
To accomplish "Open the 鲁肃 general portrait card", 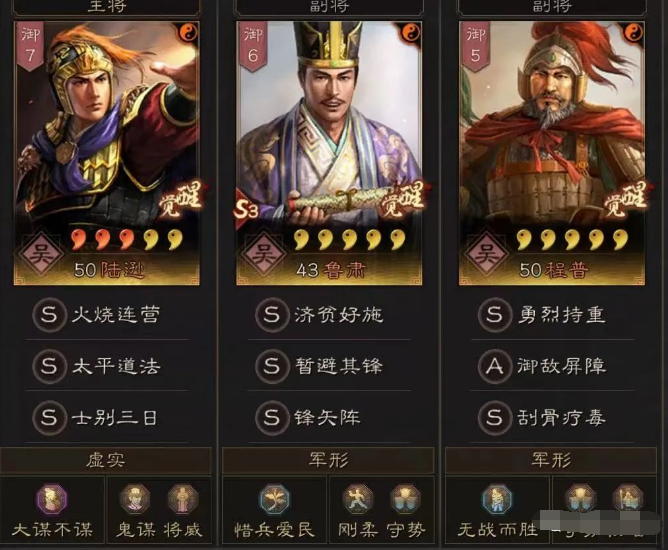I will click(329, 153).
